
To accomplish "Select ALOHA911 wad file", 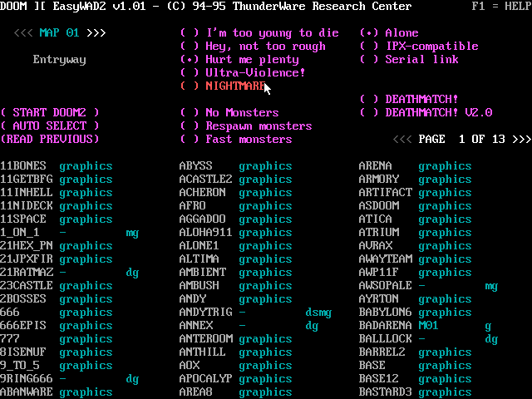I will click(x=205, y=232).
